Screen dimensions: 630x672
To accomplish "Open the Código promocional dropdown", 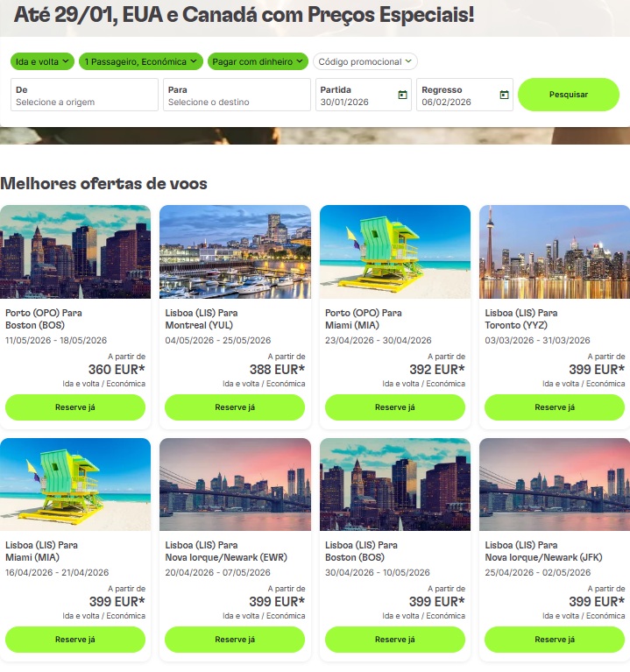I will (x=365, y=61).
